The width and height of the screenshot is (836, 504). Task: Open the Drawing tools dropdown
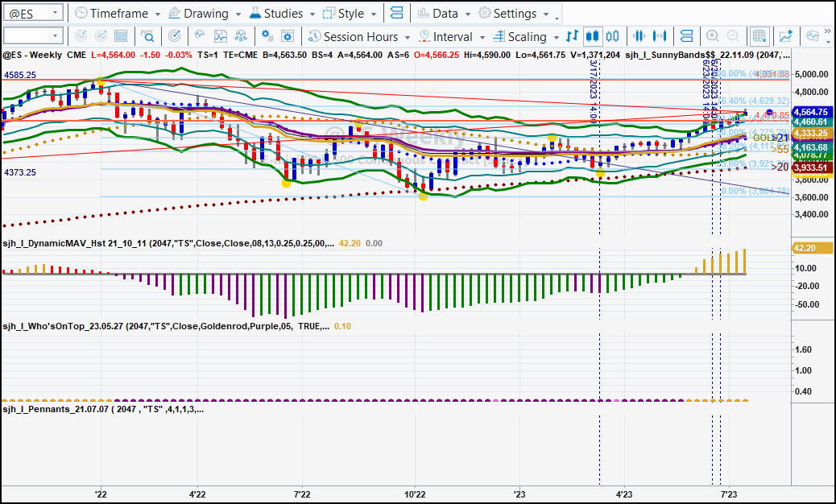(205, 14)
